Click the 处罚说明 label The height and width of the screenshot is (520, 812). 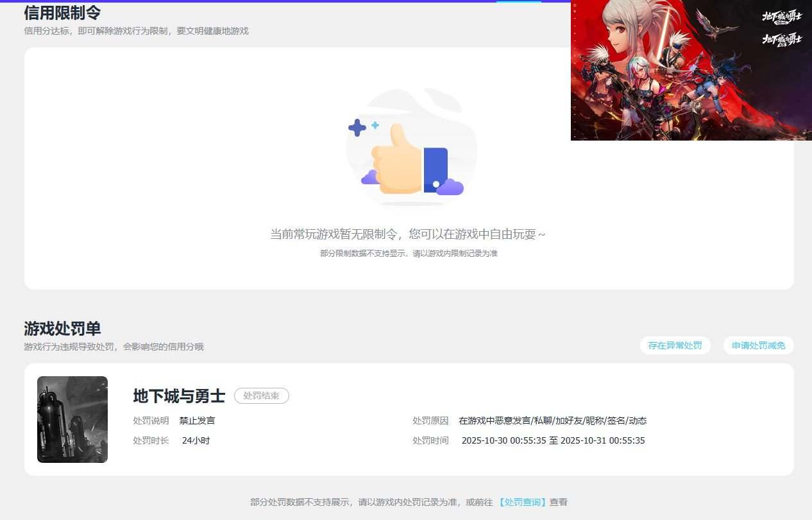[151, 420]
